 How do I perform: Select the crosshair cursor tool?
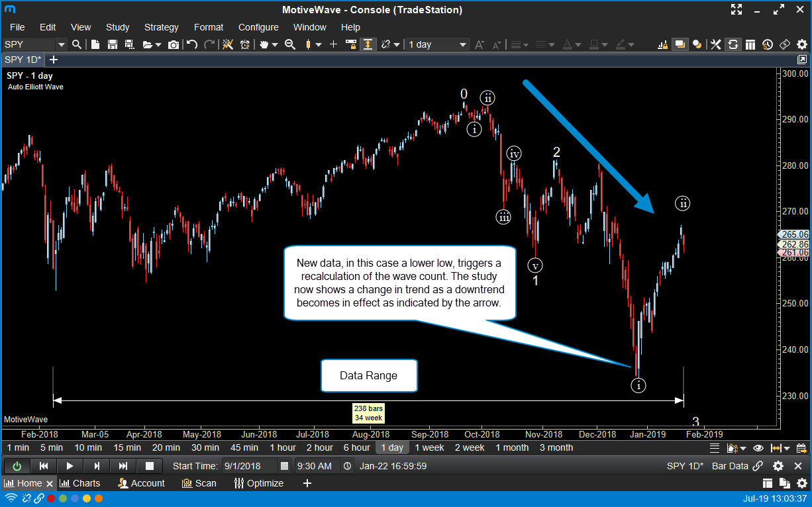coord(333,44)
